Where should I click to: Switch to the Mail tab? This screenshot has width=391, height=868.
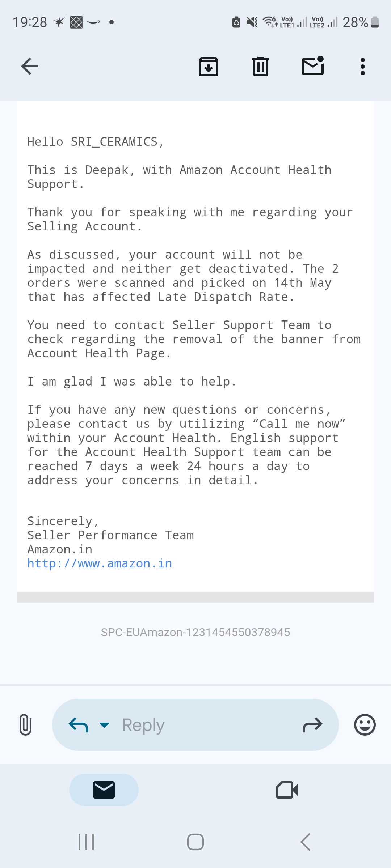coord(104,790)
